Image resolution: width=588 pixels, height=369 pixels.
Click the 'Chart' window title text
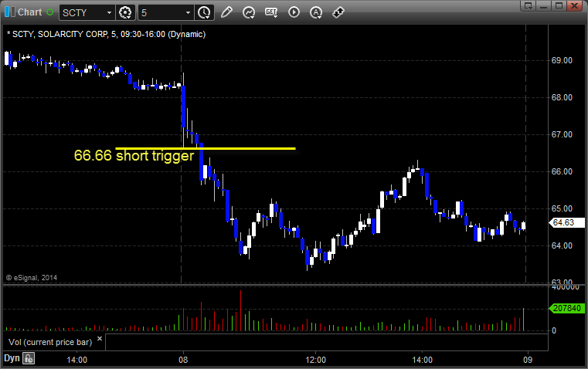point(29,12)
